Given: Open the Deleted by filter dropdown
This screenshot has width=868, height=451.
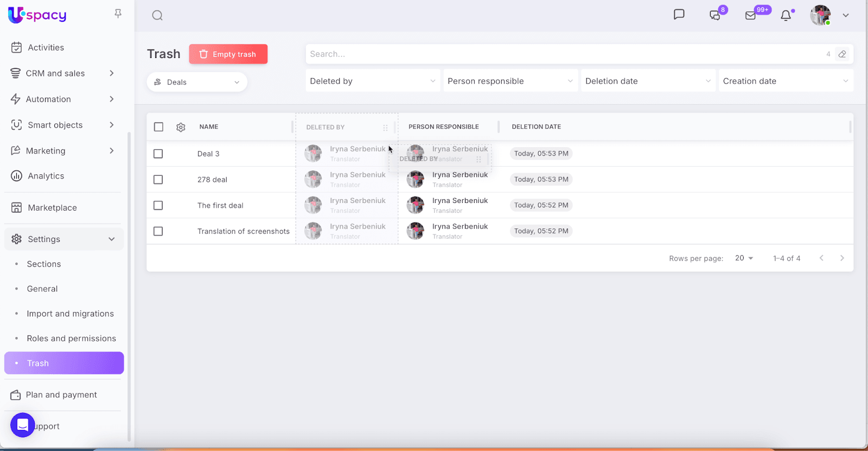Looking at the screenshot, I should point(373,81).
